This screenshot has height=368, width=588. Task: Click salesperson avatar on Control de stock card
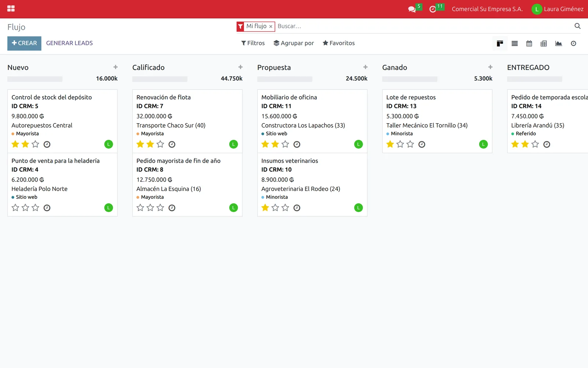[x=108, y=144]
